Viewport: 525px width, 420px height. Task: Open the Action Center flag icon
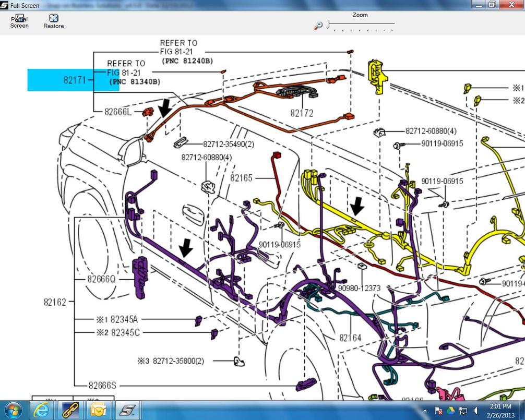(438, 411)
